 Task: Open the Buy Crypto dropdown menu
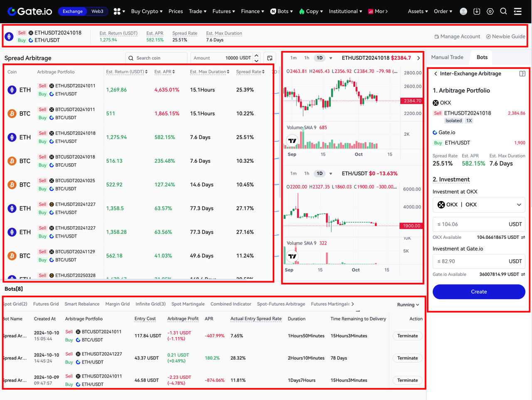tap(147, 11)
